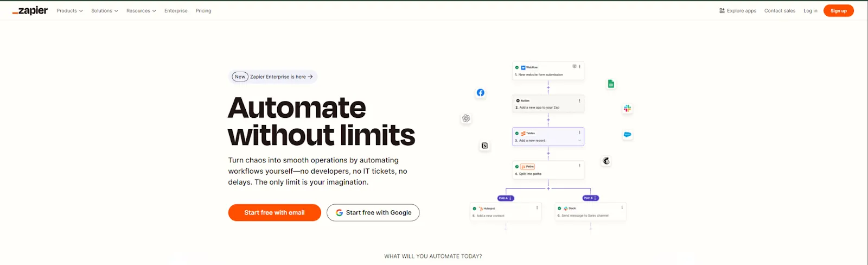Click the Google Sheets icon
The image size is (868, 265).
tap(611, 84)
